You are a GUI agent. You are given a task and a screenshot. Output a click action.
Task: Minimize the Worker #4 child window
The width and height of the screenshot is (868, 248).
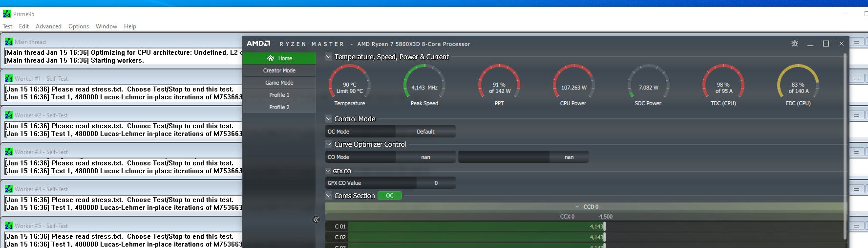[857, 189]
